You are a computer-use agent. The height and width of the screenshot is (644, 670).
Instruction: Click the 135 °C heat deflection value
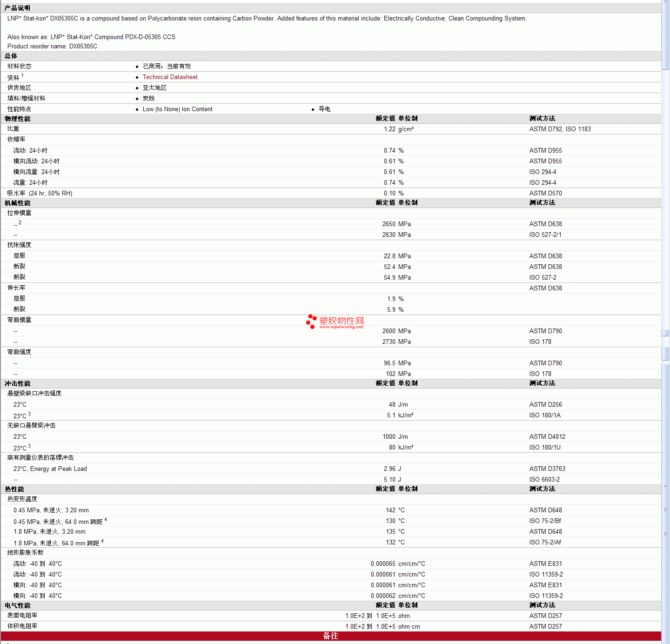[x=395, y=532]
